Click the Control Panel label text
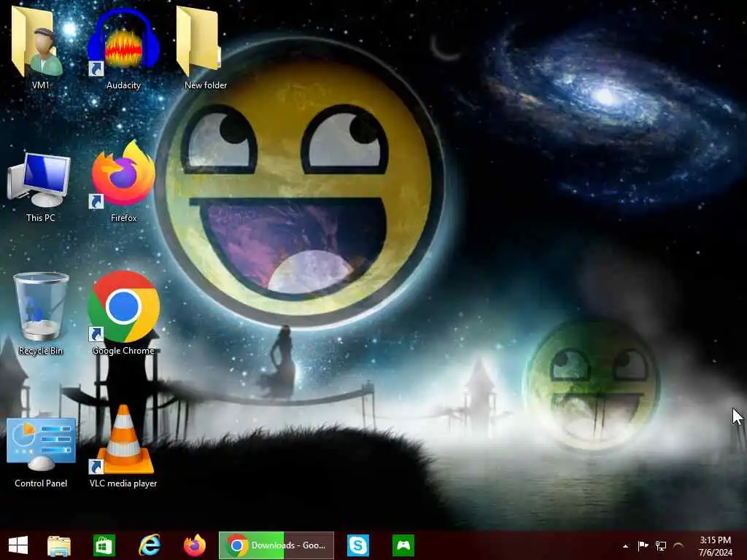Viewport: 747px width, 560px height. pos(41,483)
